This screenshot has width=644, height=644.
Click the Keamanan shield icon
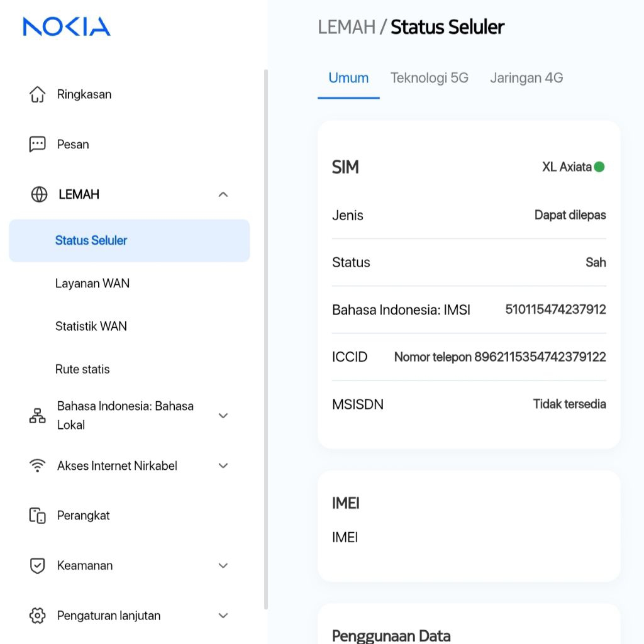[x=38, y=565]
